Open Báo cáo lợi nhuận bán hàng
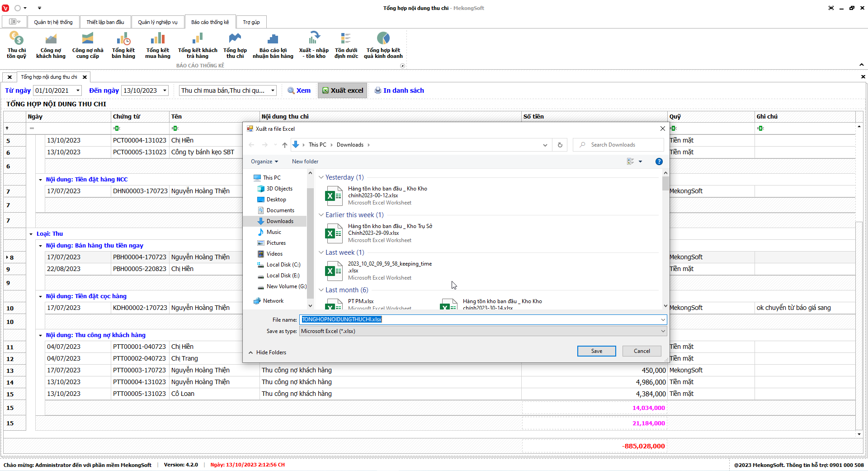Viewport: 868px width, 471px height. coord(273,45)
